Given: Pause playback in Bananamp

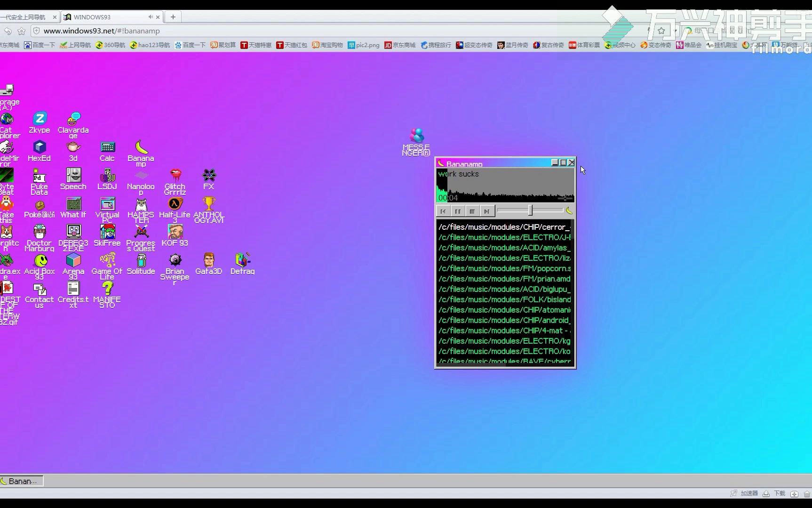Looking at the screenshot, I should tap(458, 211).
